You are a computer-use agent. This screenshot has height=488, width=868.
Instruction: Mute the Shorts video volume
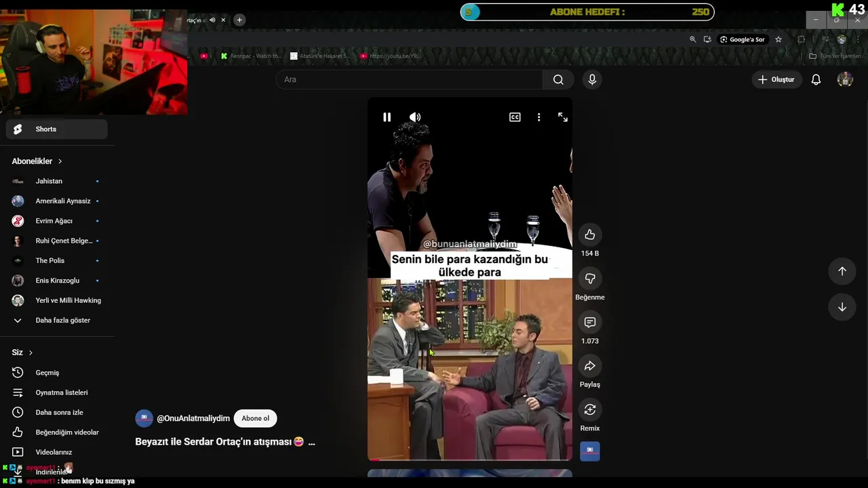click(415, 117)
